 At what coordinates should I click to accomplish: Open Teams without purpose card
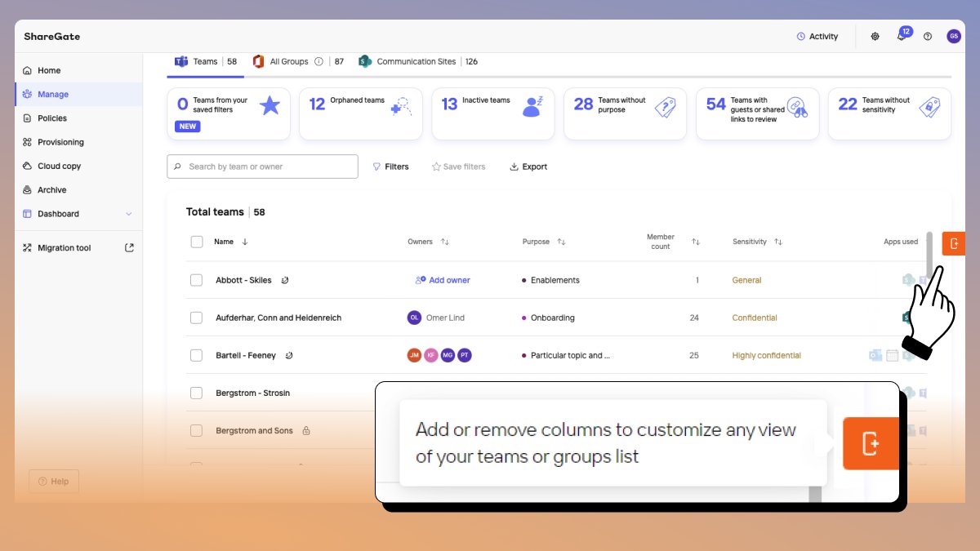[x=626, y=113]
